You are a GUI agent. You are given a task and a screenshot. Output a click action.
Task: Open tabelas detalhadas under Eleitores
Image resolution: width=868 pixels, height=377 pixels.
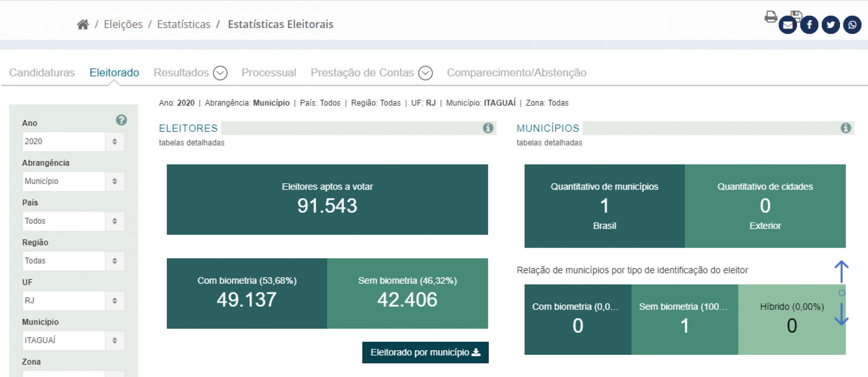tap(192, 143)
